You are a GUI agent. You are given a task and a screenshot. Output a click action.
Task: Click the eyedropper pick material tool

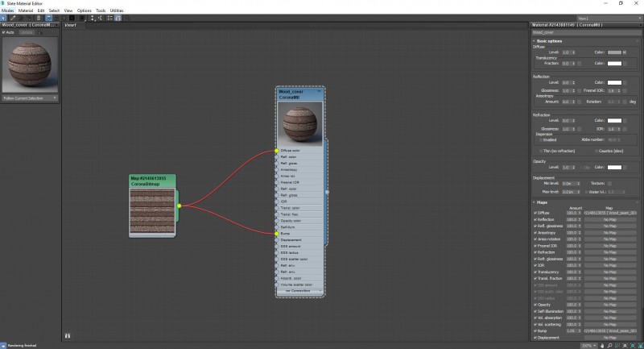click(x=14, y=17)
